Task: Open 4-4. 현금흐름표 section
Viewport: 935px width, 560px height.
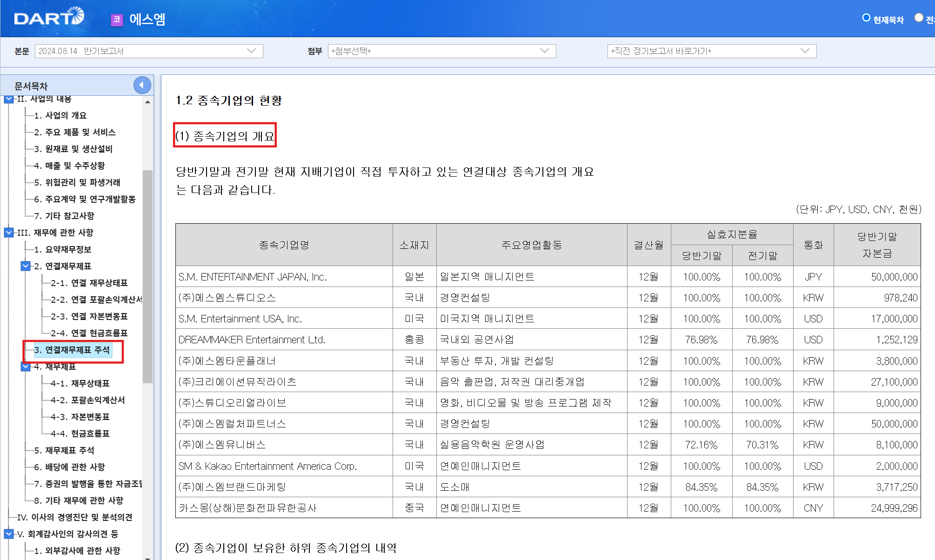Action: tap(80, 433)
